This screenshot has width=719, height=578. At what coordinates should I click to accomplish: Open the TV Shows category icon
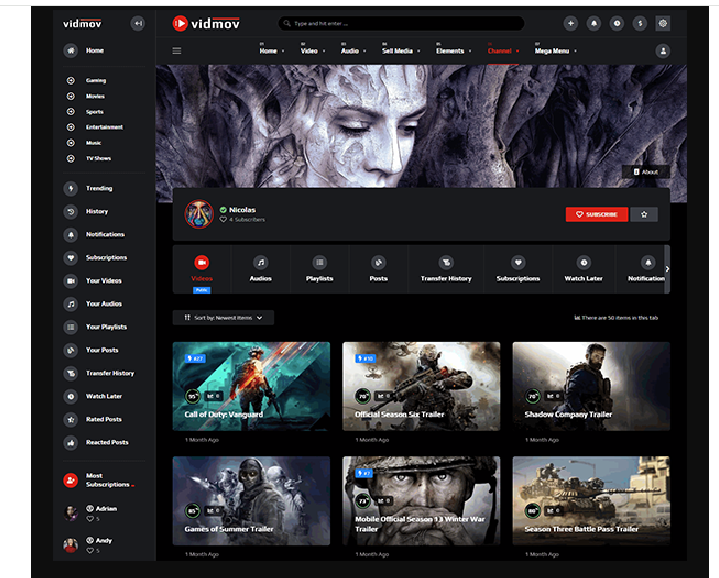71,159
